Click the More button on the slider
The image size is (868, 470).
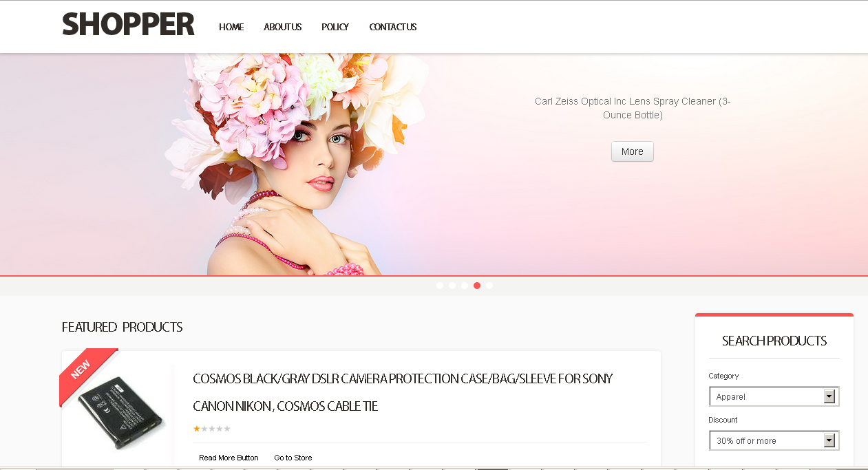click(x=633, y=151)
